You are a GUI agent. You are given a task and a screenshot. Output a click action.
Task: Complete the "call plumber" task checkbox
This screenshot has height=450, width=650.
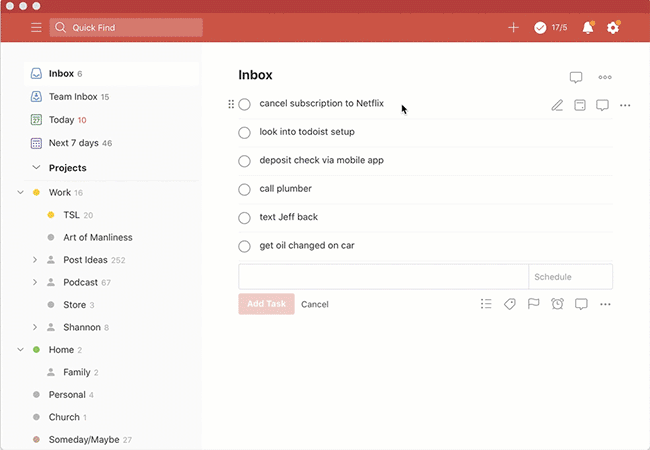(244, 189)
